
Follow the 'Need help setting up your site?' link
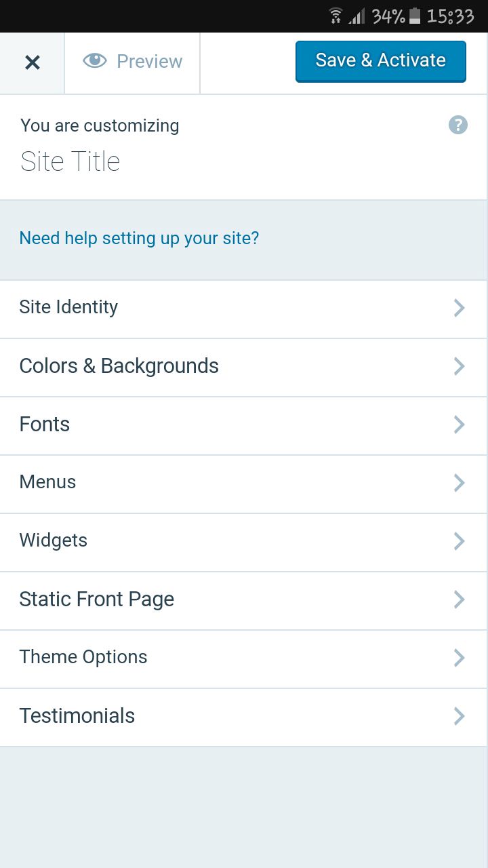(x=139, y=238)
